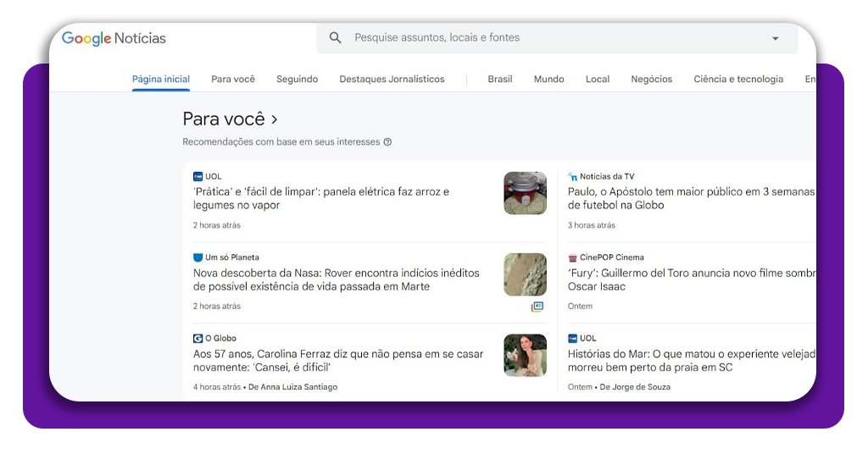The height and width of the screenshot is (454, 868).
Task: Click the UOL source icon on panela article
Action: click(198, 177)
